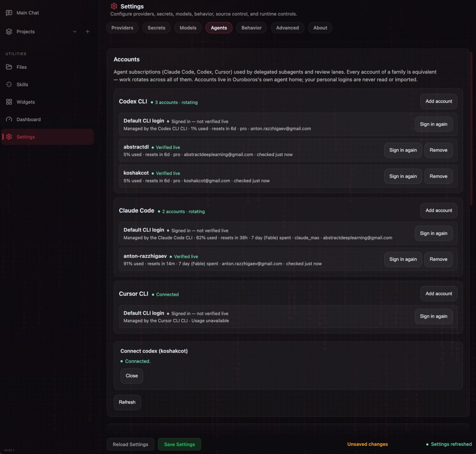The height and width of the screenshot is (454, 476).
Task: Open Skills in the sidebar
Action: [x=22, y=84]
